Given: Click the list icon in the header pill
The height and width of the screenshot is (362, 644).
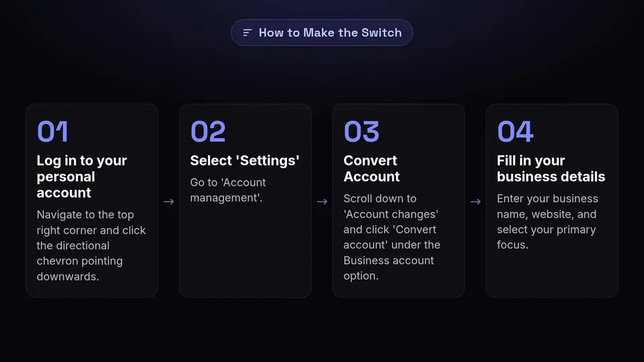Looking at the screenshot, I should click(x=247, y=32).
